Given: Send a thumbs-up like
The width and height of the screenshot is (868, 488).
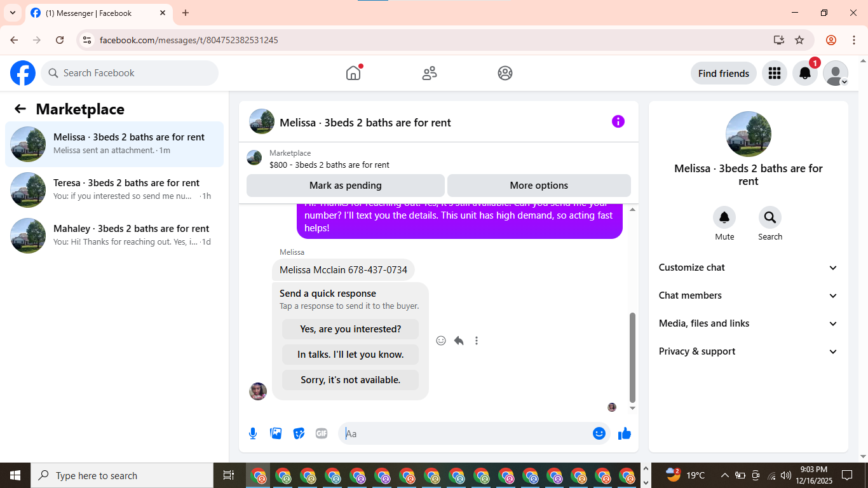Looking at the screenshot, I should click(625, 433).
